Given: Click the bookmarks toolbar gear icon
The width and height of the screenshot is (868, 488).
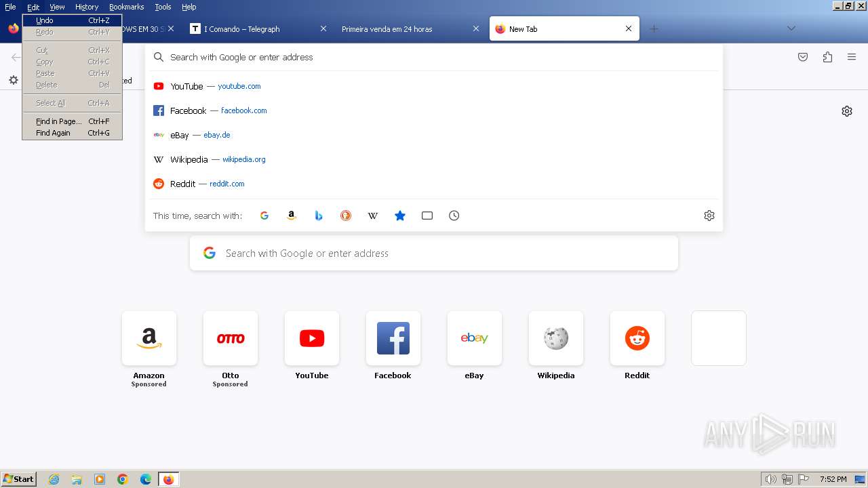Looking at the screenshot, I should click(x=14, y=80).
